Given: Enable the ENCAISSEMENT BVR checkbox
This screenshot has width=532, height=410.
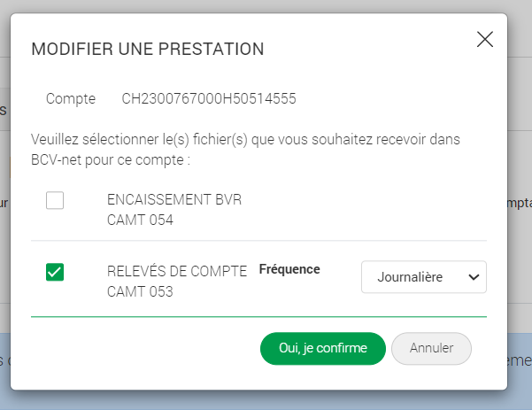Looking at the screenshot, I should tap(55, 201).
